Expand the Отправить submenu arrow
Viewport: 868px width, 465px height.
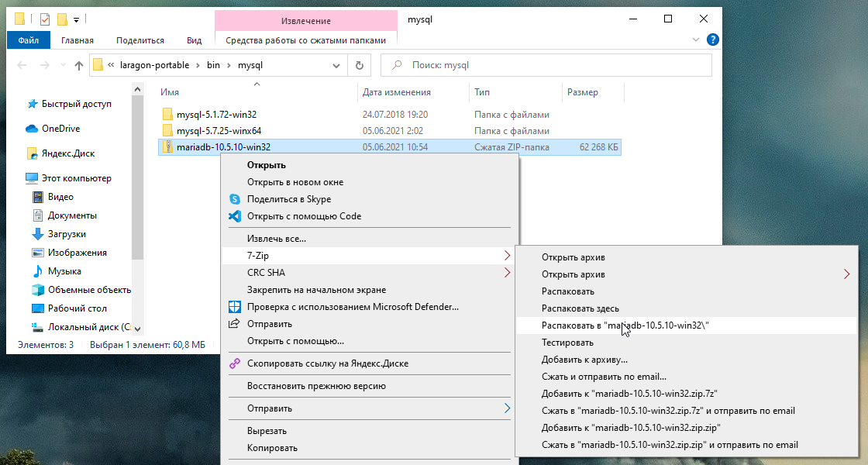pos(507,408)
